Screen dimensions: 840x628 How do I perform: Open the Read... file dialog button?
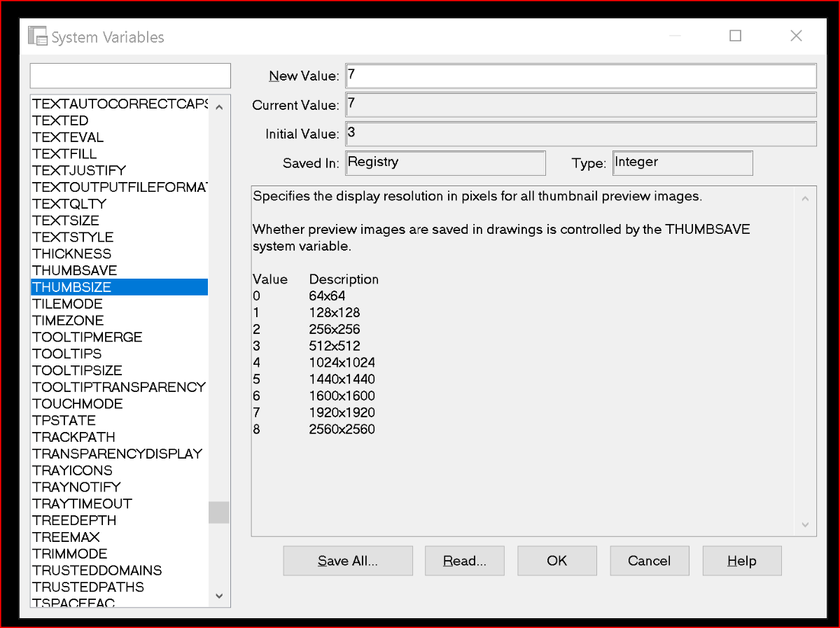(x=465, y=561)
